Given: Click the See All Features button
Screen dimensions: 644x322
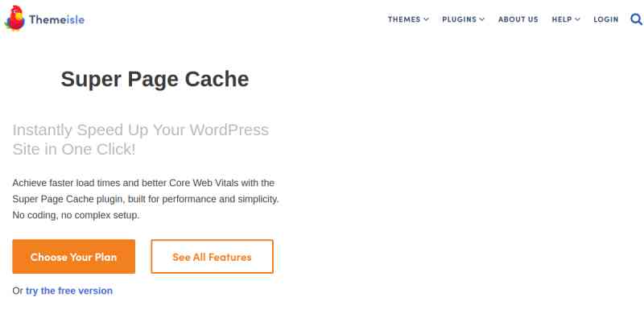Looking at the screenshot, I should 212,257.
